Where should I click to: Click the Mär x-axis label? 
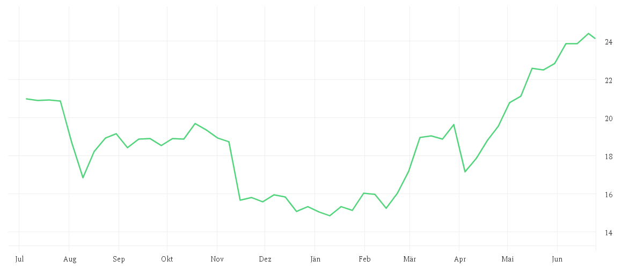(409, 259)
